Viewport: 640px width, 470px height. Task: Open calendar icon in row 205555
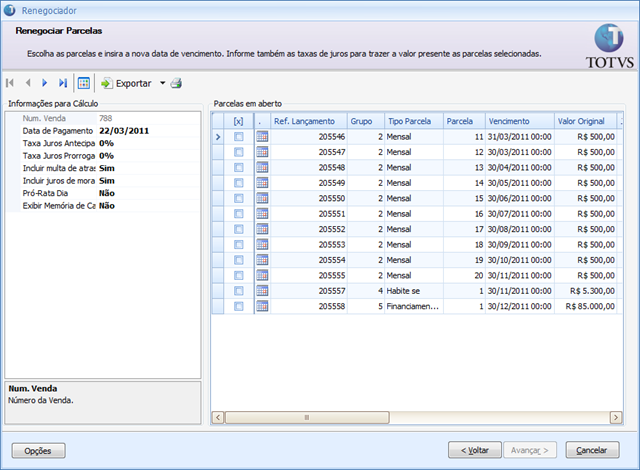tap(262, 275)
